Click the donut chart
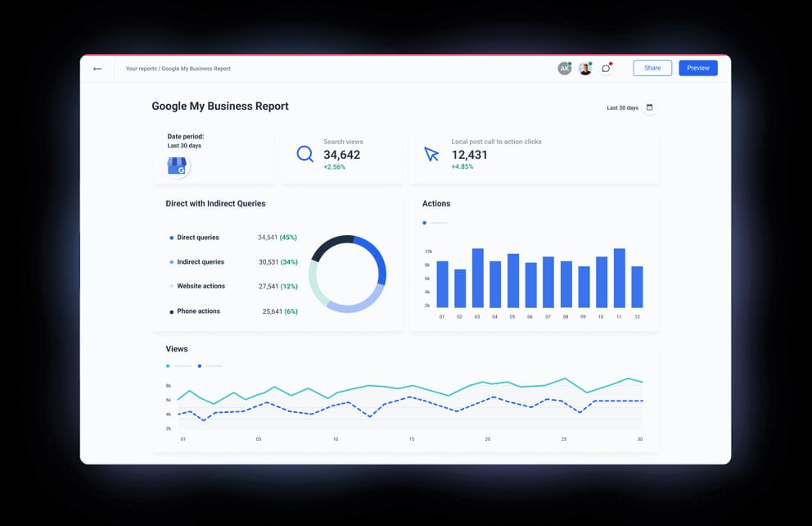Viewport: 812px width, 526px height. click(x=348, y=274)
